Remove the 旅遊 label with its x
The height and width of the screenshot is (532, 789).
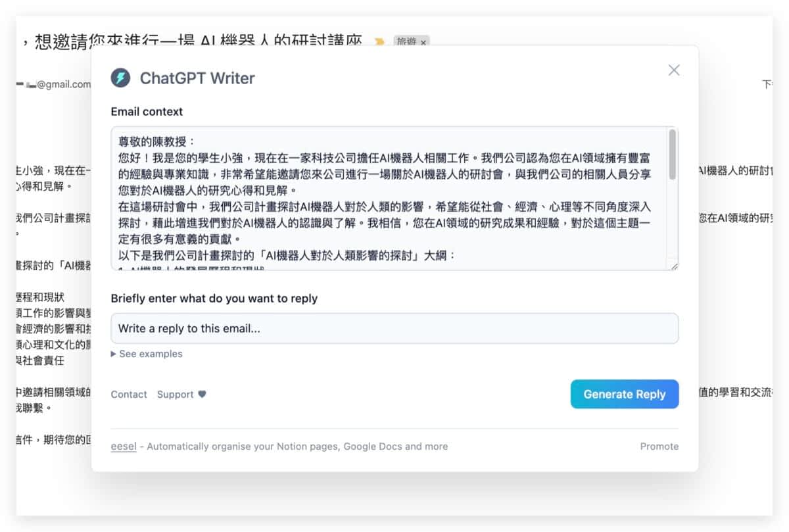click(423, 41)
